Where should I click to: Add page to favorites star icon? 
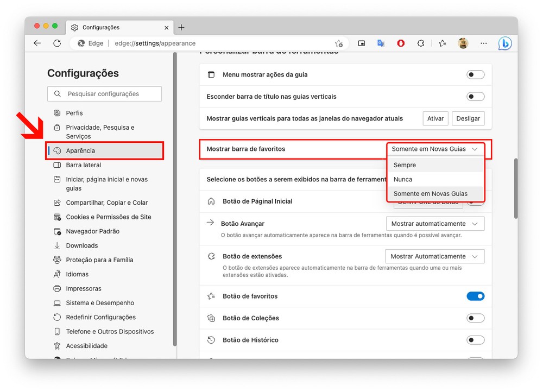(x=339, y=43)
